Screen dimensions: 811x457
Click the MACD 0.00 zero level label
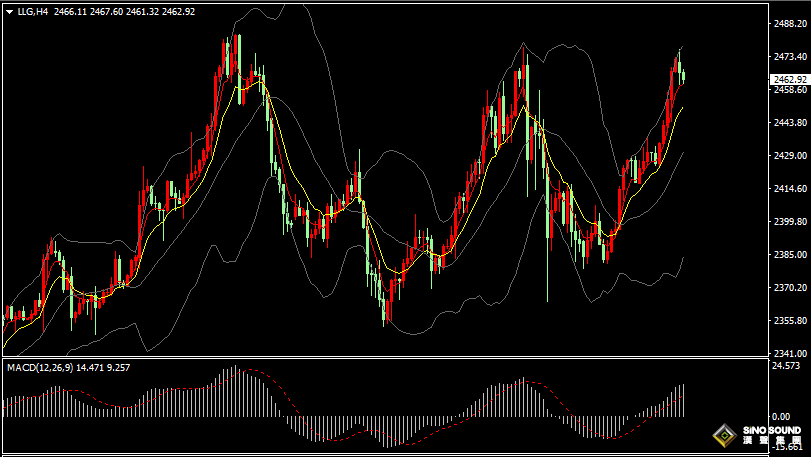coord(781,416)
